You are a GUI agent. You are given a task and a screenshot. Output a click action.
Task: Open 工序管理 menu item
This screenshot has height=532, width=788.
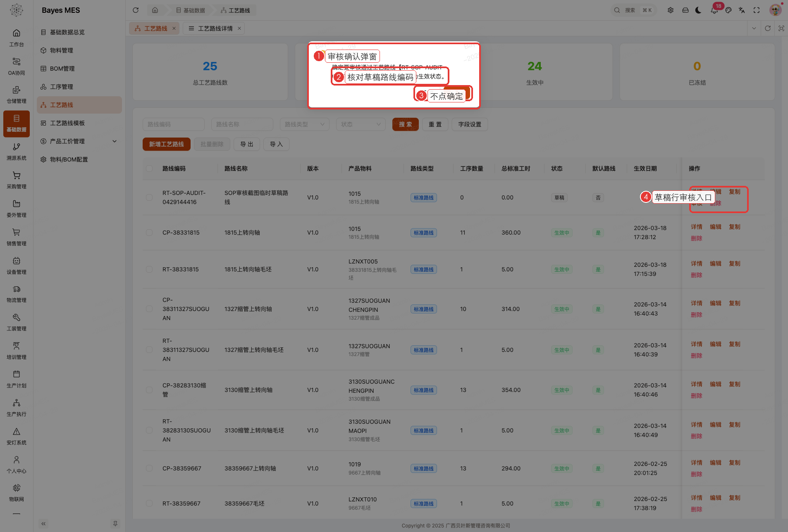click(79, 87)
